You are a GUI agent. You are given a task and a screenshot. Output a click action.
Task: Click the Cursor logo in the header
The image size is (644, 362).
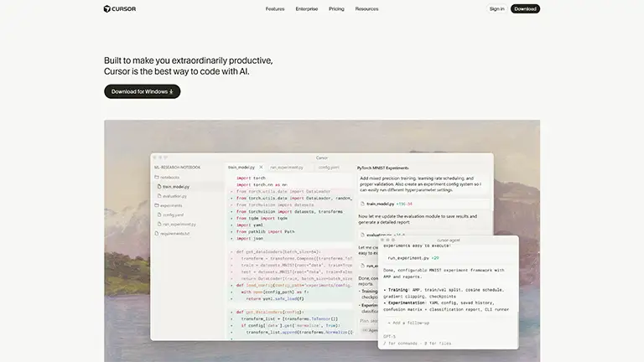pos(119,9)
